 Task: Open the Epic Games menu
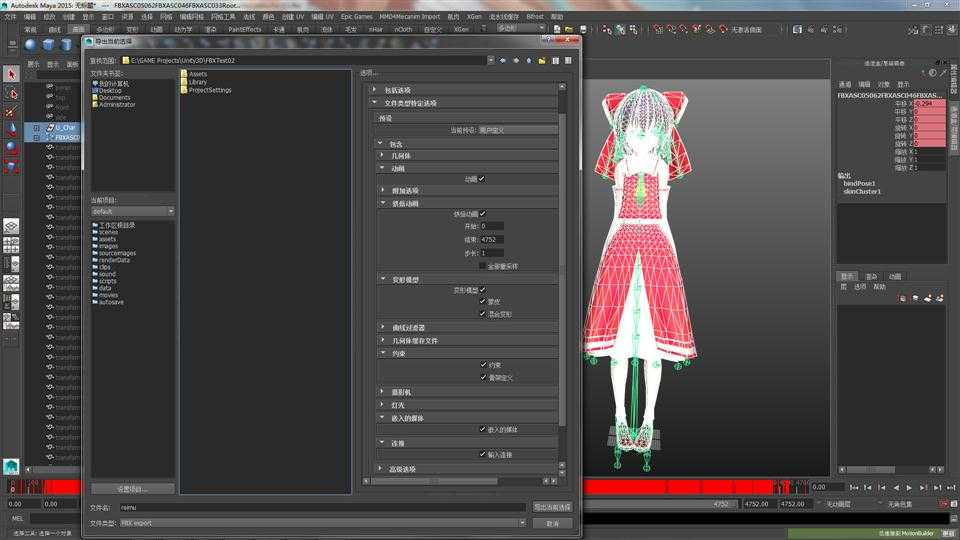[356, 17]
